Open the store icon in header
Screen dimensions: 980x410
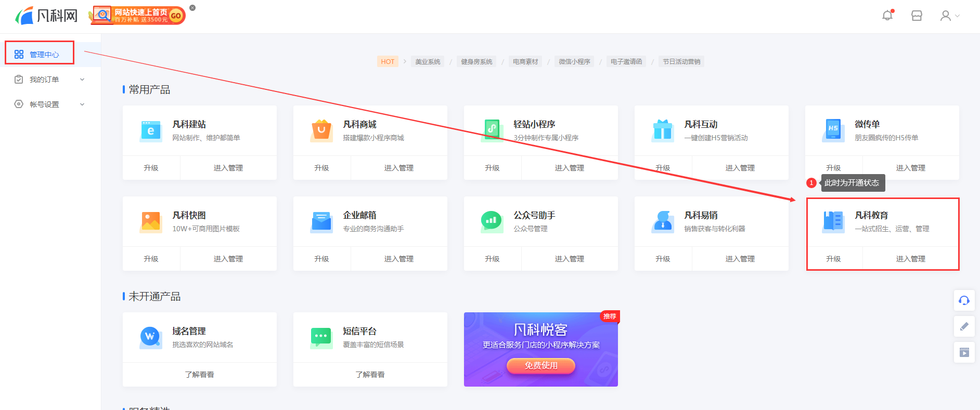(917, 16)
